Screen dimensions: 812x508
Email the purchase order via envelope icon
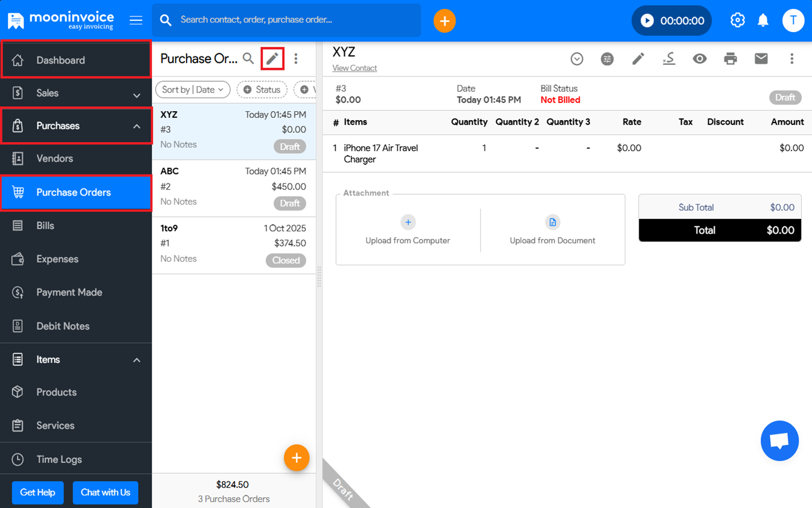tap(761, 59)
